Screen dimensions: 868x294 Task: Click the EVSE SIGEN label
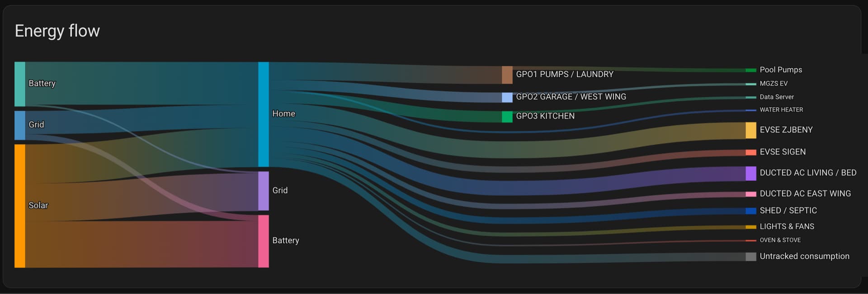tap(783, 152)
